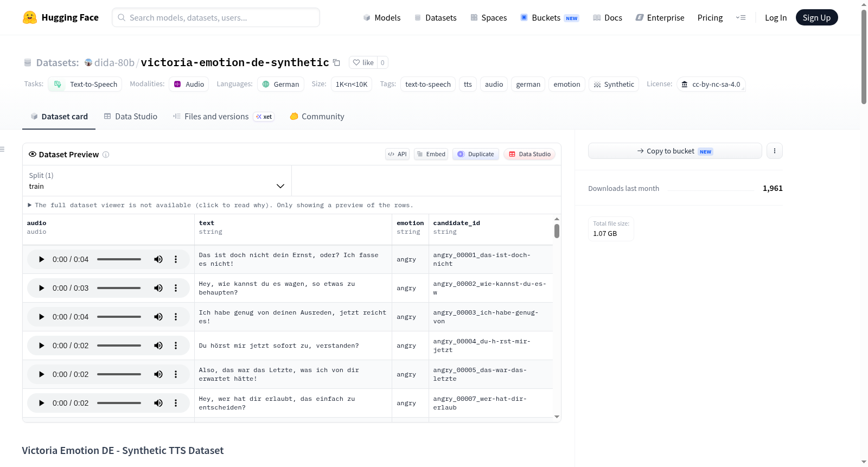Seek audio slider in angry_00003 row
This screenshot has width=868, height=467.
[119, 317]
